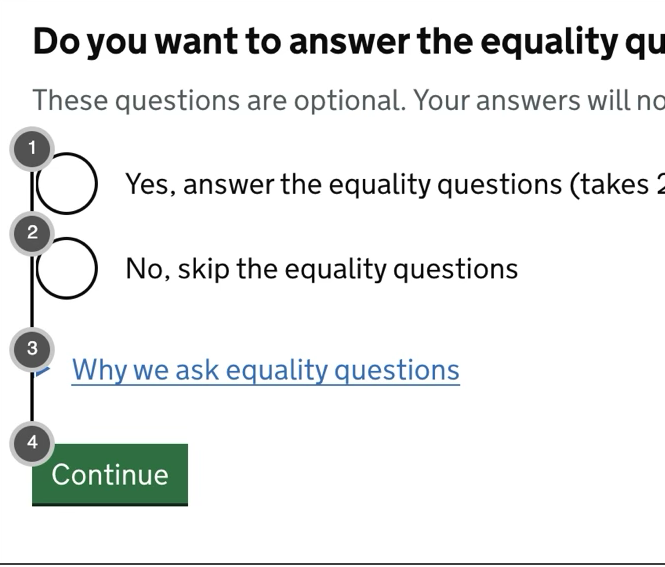Click the number 3 badge icon

(x=32, y=349)
